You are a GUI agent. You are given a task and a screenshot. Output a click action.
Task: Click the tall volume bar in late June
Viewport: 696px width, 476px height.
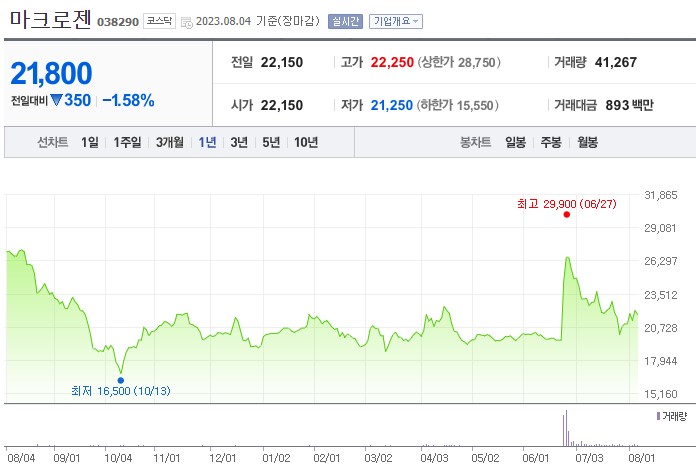pyautogui.click(x=566, y=428)
